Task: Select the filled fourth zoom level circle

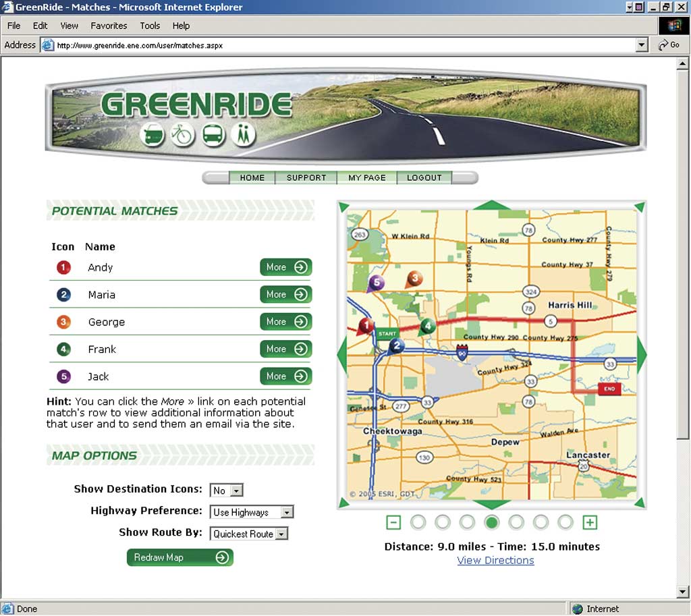Action: [492, 523]
